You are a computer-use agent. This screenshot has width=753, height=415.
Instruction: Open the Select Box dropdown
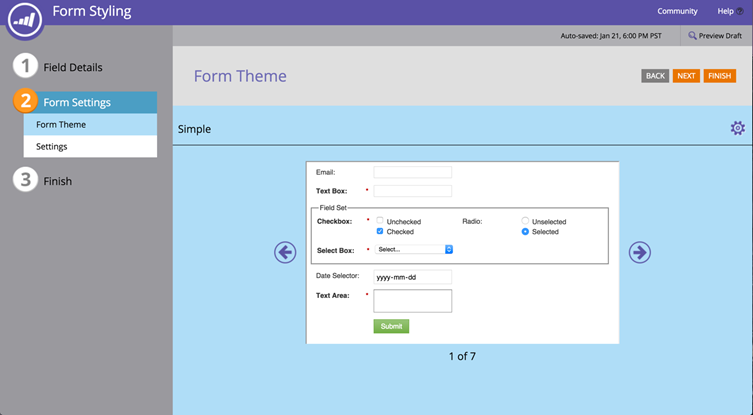coord(414,249)
